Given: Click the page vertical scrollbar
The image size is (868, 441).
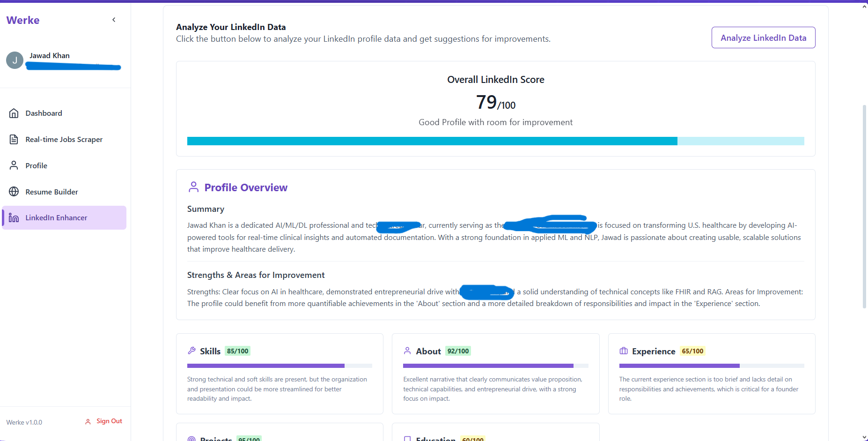Looking at the screenshot, I should (864, 206).
